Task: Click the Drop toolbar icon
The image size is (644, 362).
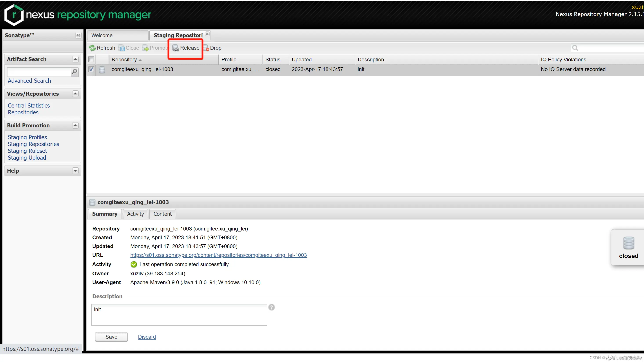Action: click(x=206, y=48)
